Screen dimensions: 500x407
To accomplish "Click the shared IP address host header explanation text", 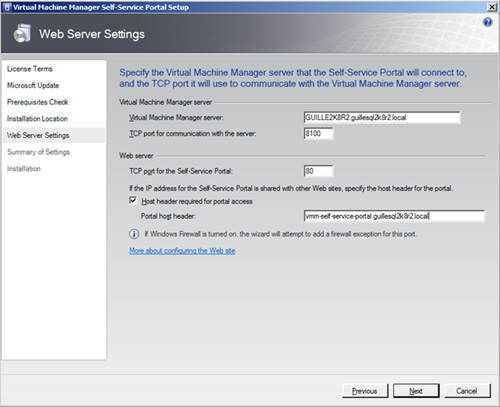I will tap(291, 188).
